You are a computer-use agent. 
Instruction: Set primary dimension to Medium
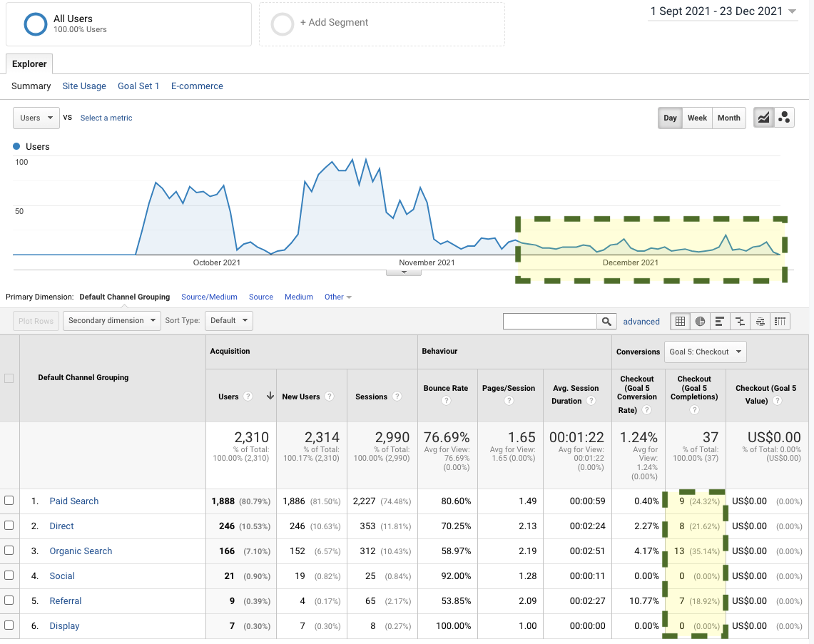298,297
